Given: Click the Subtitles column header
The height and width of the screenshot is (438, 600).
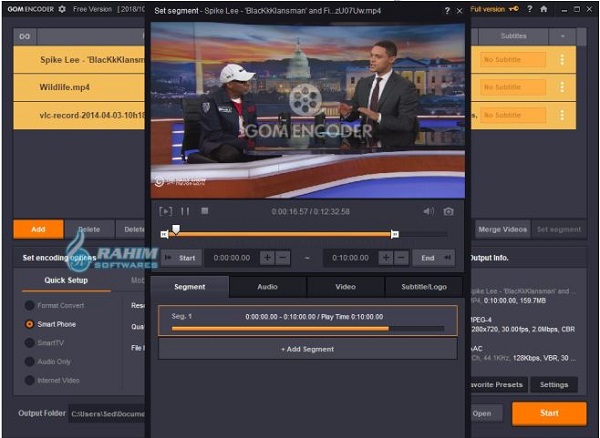Looking at the screenshot, I should (513, 36).
